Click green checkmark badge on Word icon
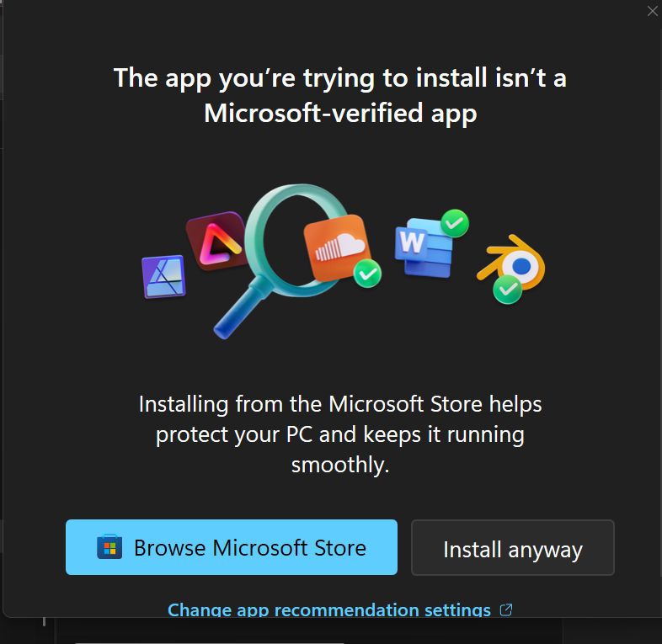This screenshot has width=662, height=644. [455, 223]
